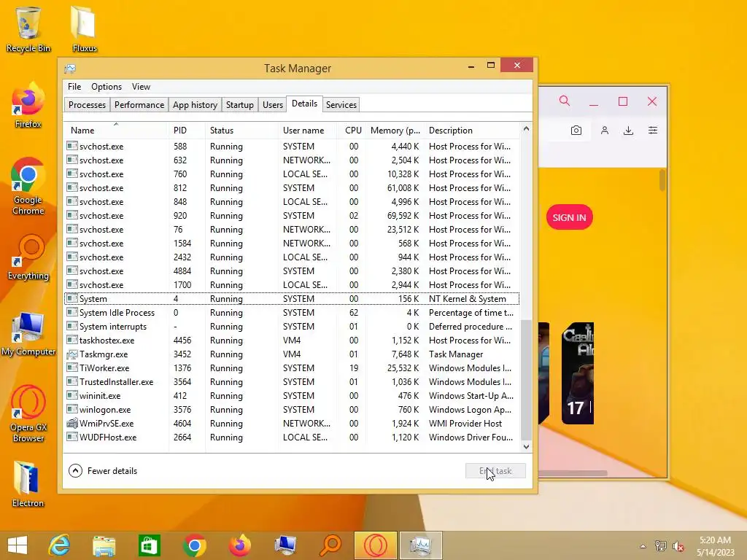Switch to the Services tab
The width and height of the screenshot is (747, 560).
click(341, 105)
